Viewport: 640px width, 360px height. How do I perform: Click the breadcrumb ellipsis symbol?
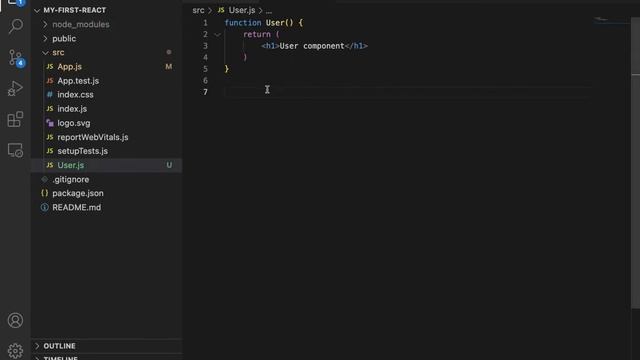[x=269, y=11]
